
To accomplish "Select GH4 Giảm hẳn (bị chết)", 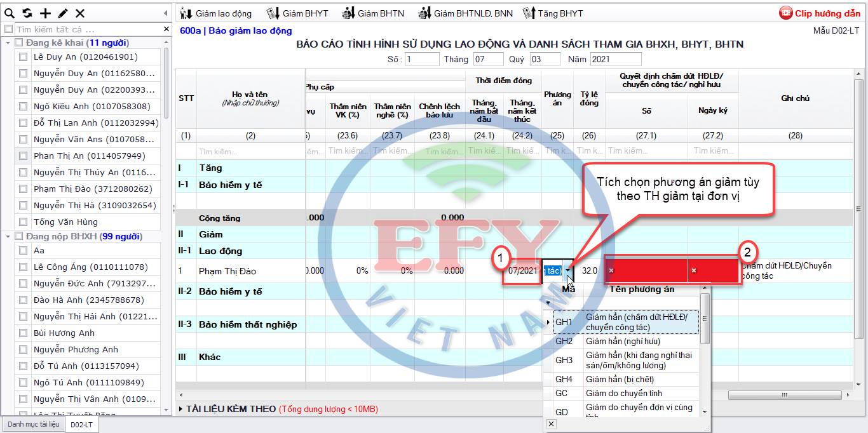I will point(627,379).
